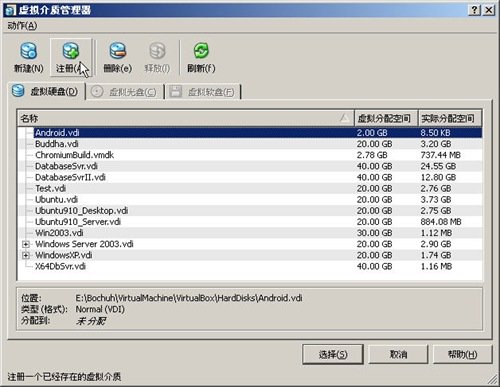500x387 pixels.
Task: Click the 884.08 MB actual size cell
Action: (441, 222)
